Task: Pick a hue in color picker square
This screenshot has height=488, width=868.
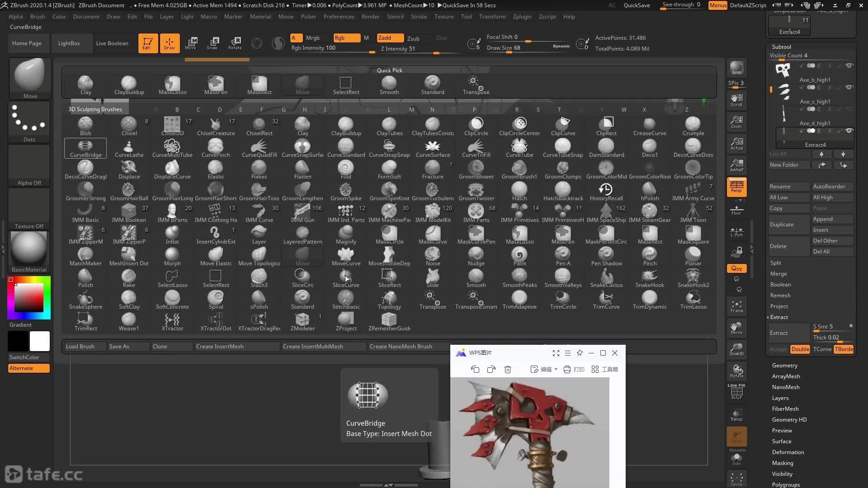Action: pyautogui.click(x=29, y=297)
